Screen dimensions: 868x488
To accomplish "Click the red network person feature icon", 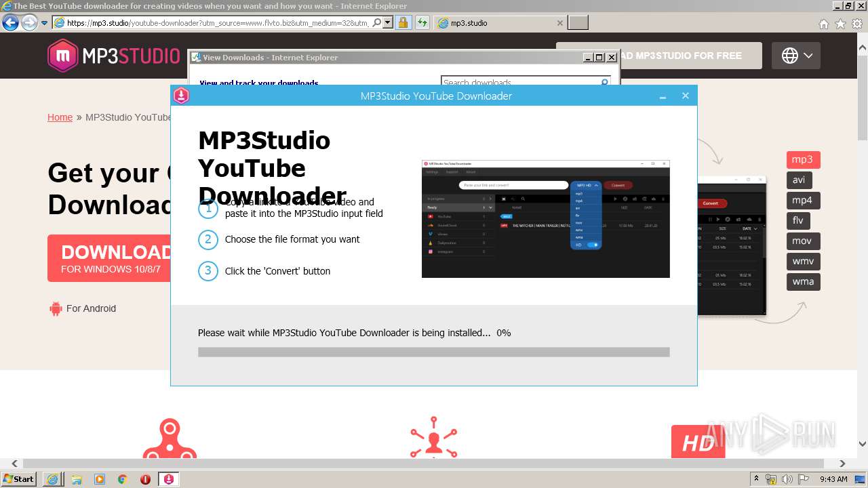I will 434,437.
